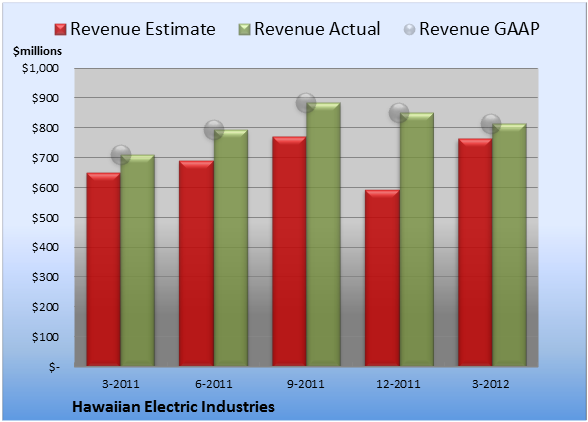Image resolution: width=588 pixels, height=422 pixels.
Task: Select the red estimate bar for 6-2011
Action: click(196, 263)
